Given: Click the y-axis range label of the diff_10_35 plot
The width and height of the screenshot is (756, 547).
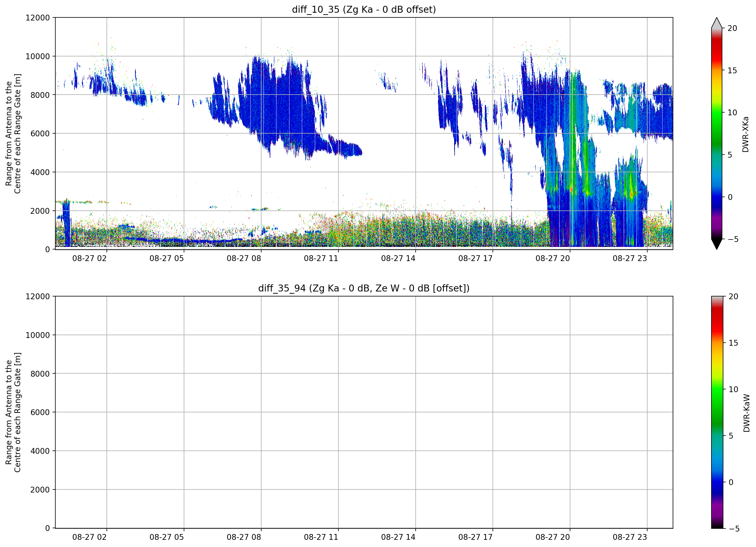Looking at the screenshot, I should pyautogui.click(x=13, y=134).
